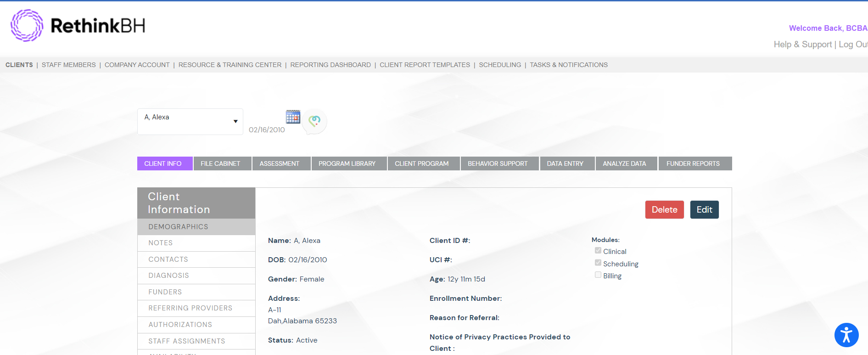Click the RethinkBH logo
The height and width of the screenshot is (355, 868).
[78, 26]
